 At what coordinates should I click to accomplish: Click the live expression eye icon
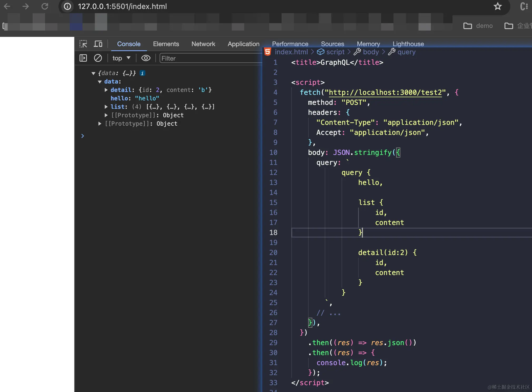(x=146, y=58)
